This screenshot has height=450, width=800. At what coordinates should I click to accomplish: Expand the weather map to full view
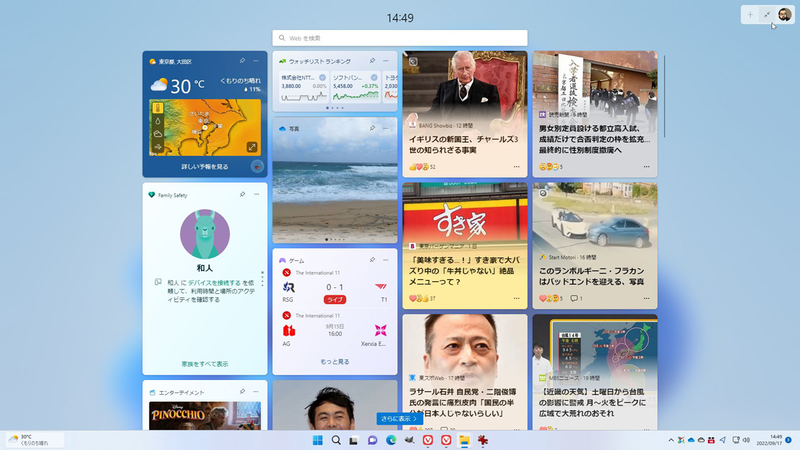click(252, 147)
